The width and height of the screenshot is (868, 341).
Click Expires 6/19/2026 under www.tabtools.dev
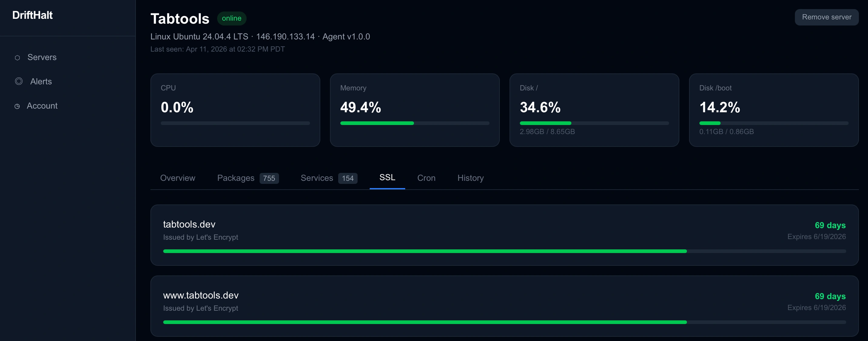[x=816, y=308]
